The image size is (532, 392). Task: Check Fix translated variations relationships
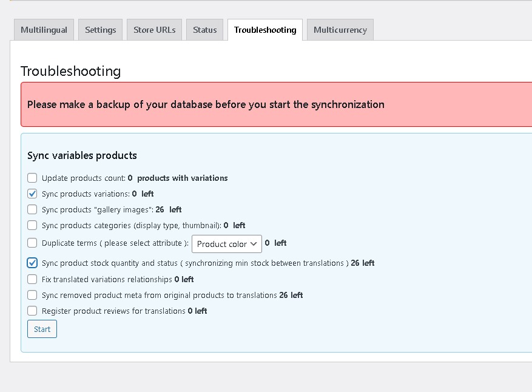[32, 280]
